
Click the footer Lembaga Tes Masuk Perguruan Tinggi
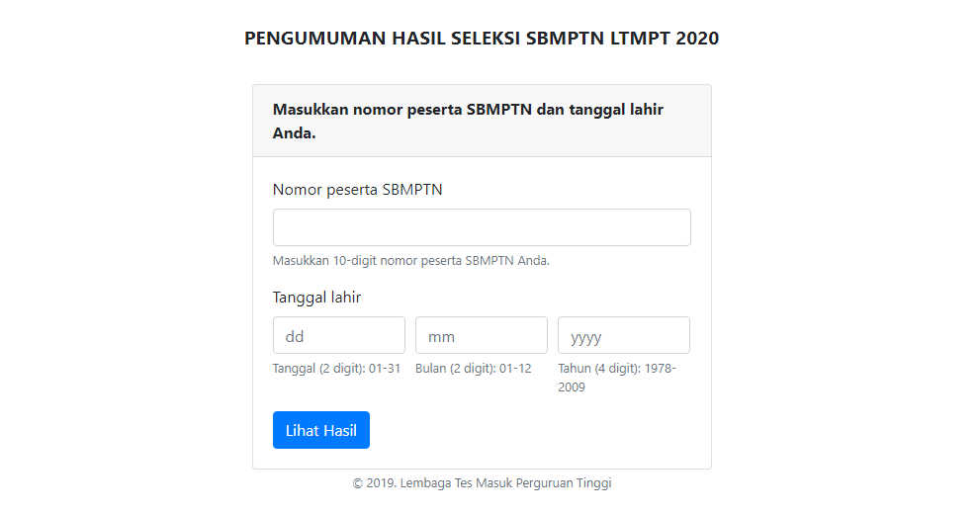(506, 483)
